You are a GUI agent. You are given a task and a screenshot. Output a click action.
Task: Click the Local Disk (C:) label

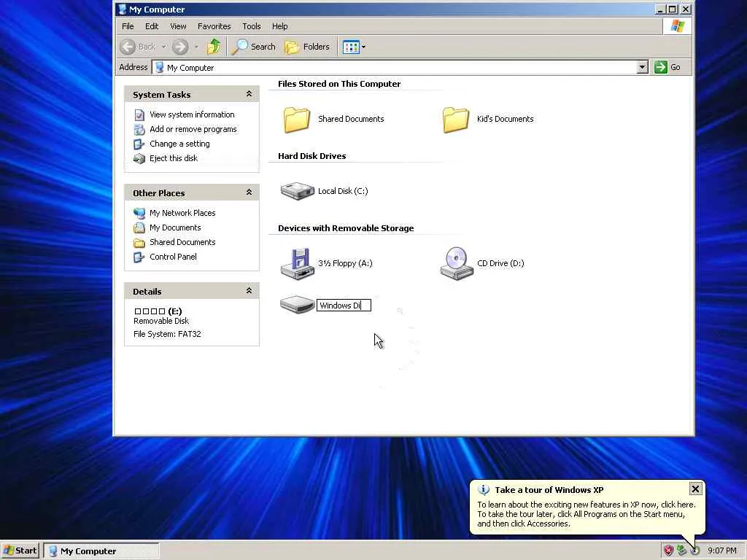click(x=343, y=191)
